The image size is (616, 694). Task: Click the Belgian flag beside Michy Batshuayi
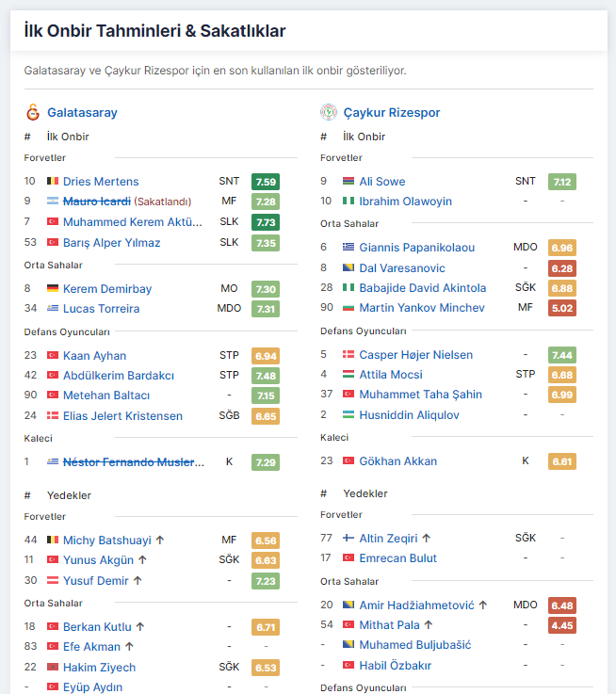point(53,540)
